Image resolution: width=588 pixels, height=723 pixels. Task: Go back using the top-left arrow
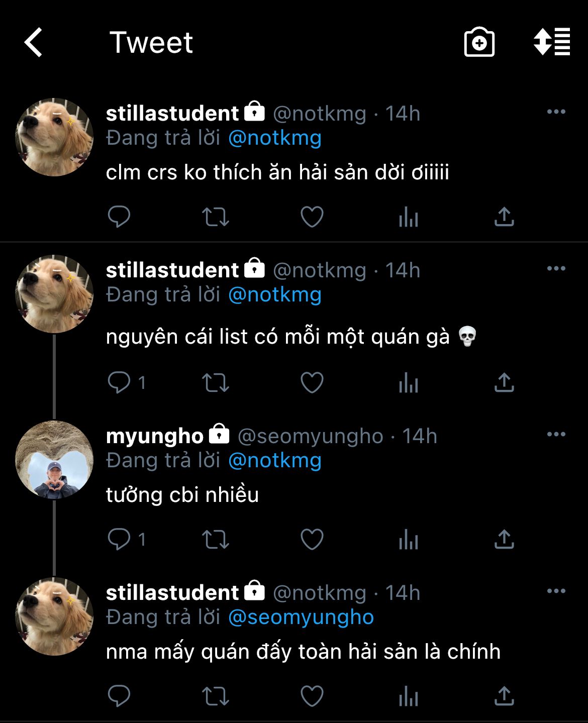point(34,43)
